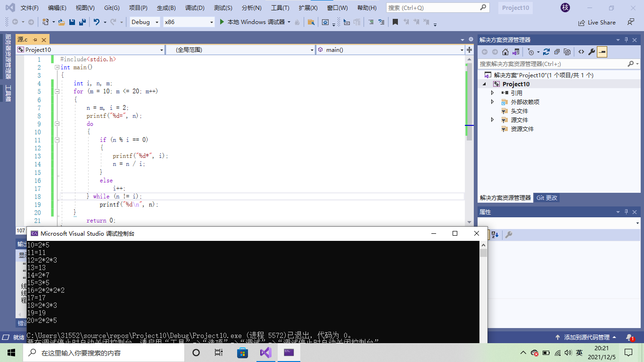The image size is (644, 362).
Task: Toggle a bookmark on the current line
Action: (x=395, y=22)
